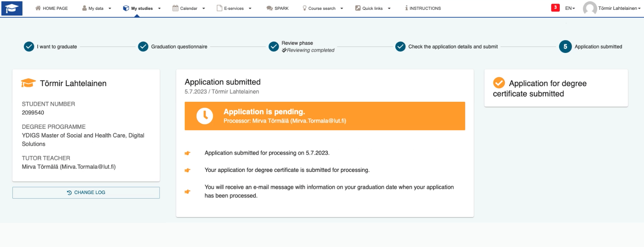Click tutor teacher Mirva Törmälä email text

click(x=69, y=167)
